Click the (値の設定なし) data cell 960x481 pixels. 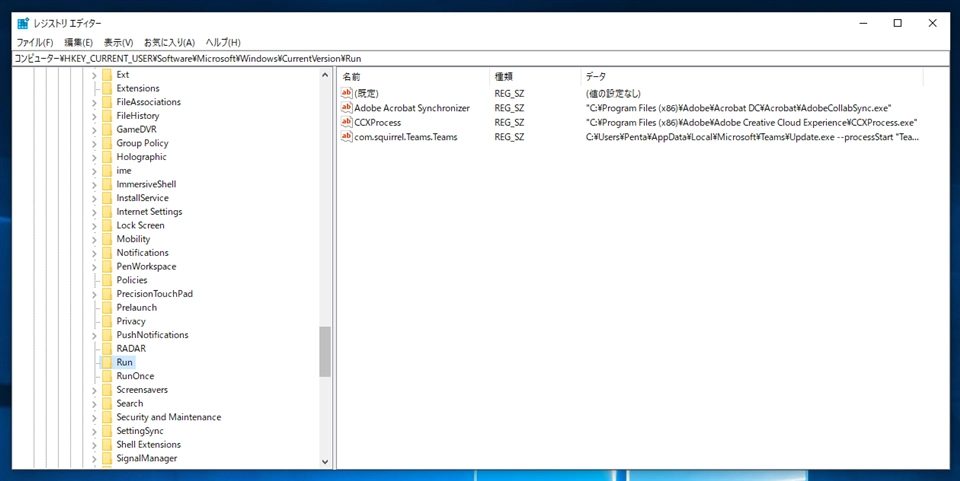pyautogui.click(x=613, y=94)
